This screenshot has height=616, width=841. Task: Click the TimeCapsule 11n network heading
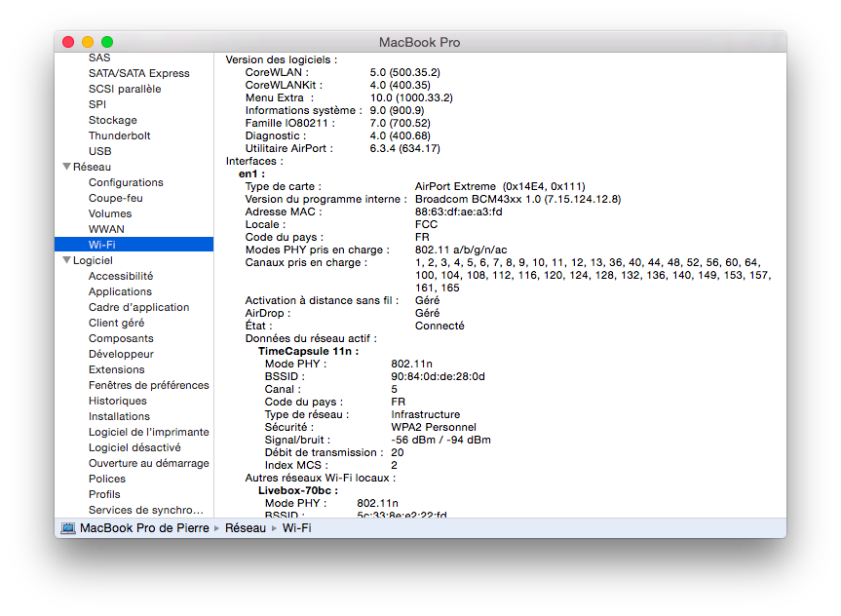click(x=308, y=351)
